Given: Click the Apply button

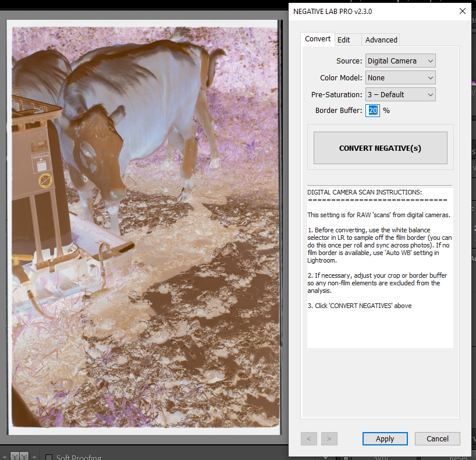Looking at the screenshot, I should click(385, 438).
